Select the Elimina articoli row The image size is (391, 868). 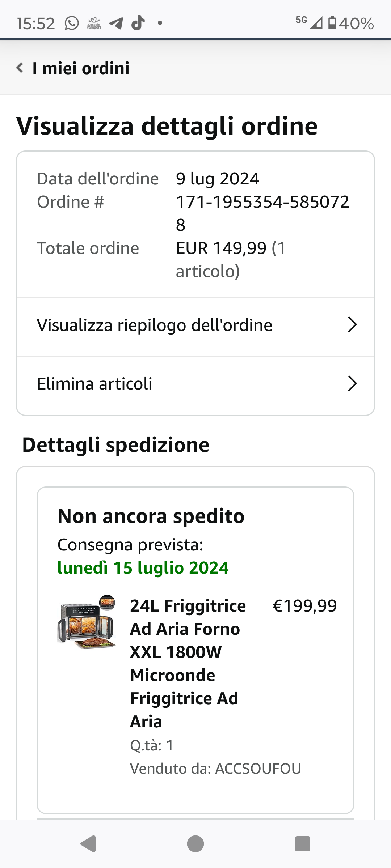point(95,384)
